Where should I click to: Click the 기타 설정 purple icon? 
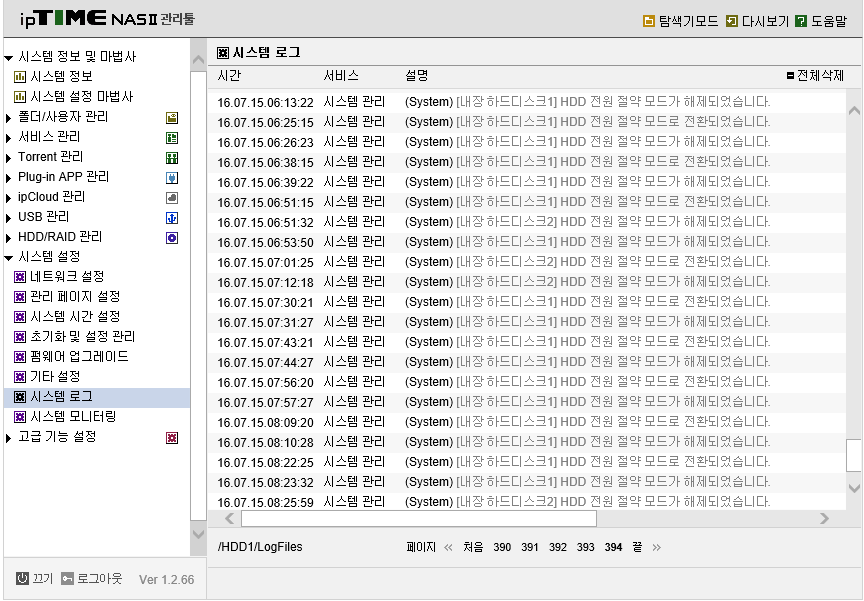[20, 377]
